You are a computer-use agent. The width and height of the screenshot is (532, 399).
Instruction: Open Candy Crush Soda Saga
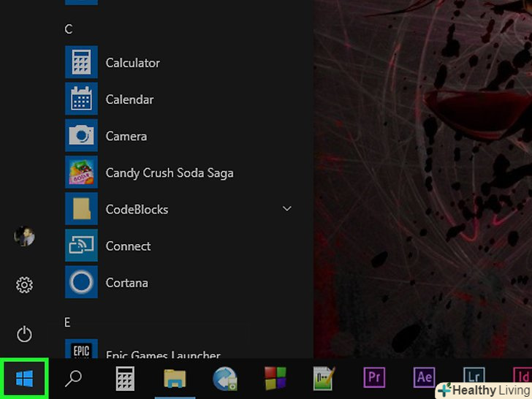tap(169, 172)
